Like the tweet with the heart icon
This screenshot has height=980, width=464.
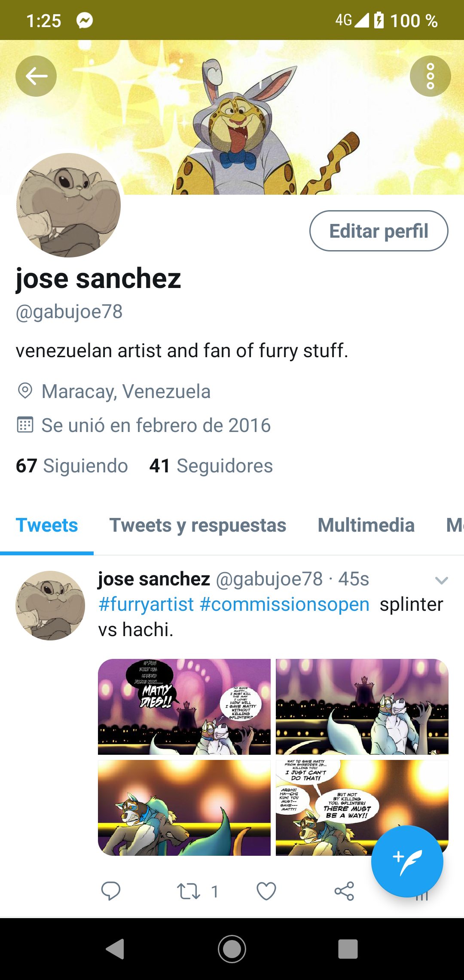click(x=266, y=891)
